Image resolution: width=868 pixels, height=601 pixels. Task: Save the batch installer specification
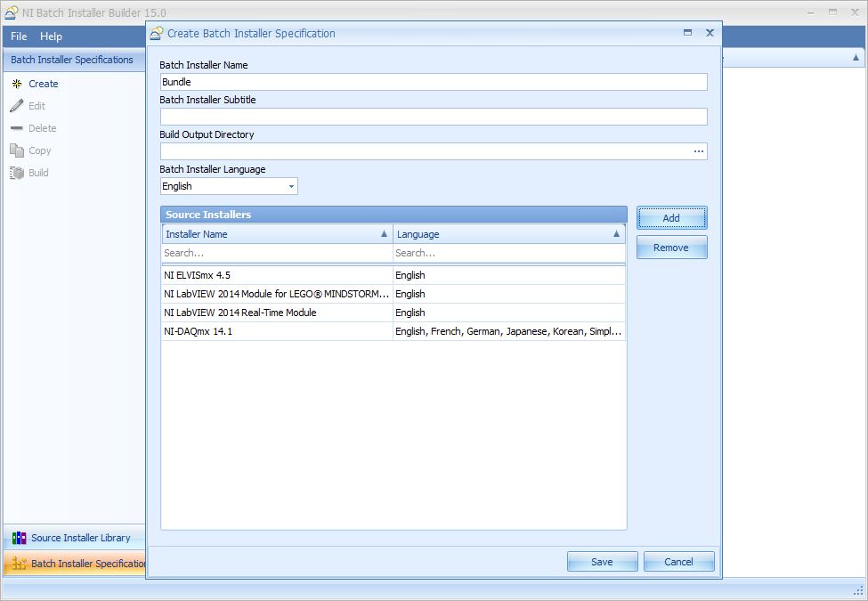tap(602, 562)
